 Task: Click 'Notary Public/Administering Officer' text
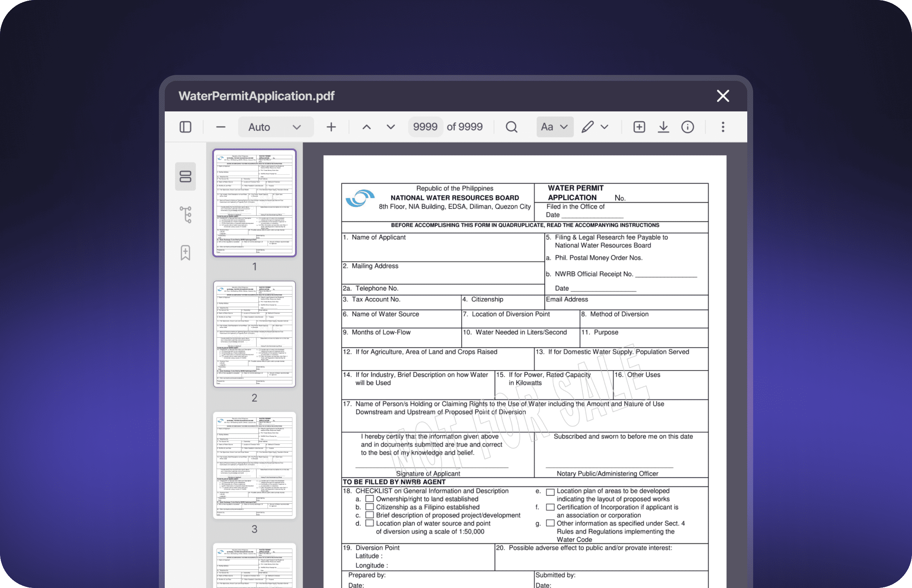point(608,473)
